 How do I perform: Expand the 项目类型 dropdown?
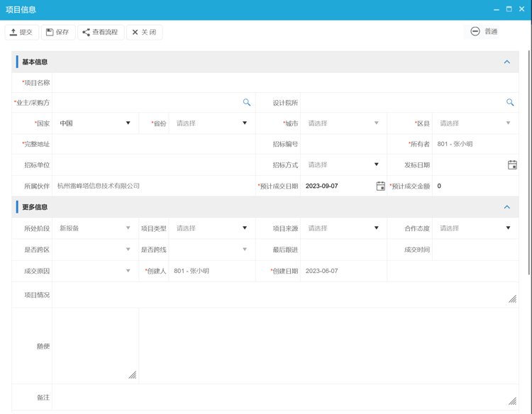pos(211,228)
